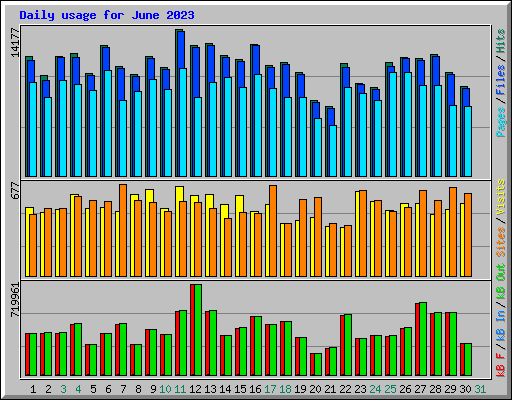This screenshot has height=400, width=512.
Task: Click the tallest green kB Out bar for day 12
Action: tap(198, 330)
